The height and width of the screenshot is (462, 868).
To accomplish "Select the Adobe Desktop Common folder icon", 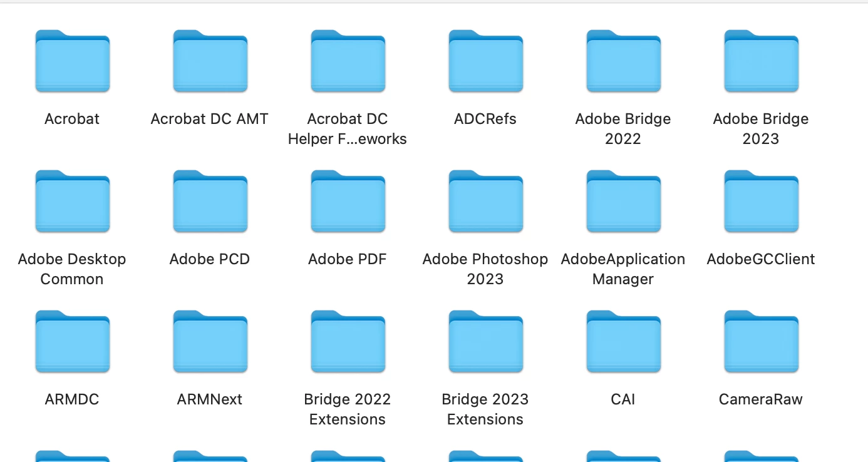I will (72, 201).
